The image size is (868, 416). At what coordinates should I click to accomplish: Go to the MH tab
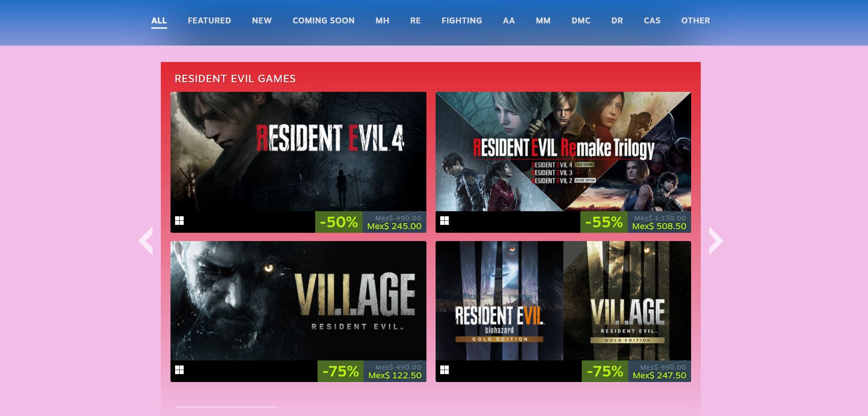point(382,21)
